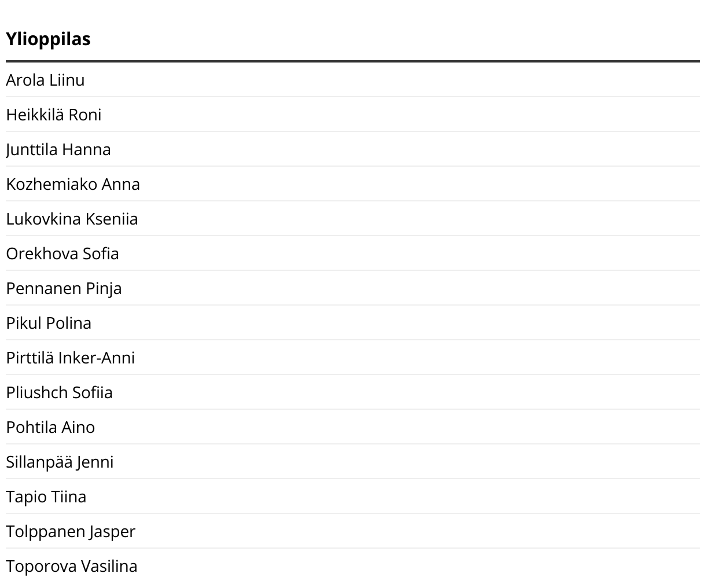Click the surname Pirttilä

pyautogui.click(x=30, y=358)
